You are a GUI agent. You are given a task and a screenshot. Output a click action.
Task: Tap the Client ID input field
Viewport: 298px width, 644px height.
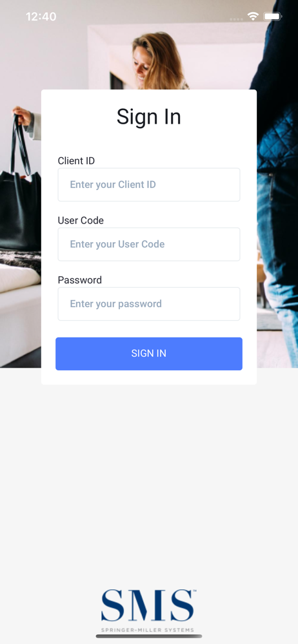coord(148,184)
